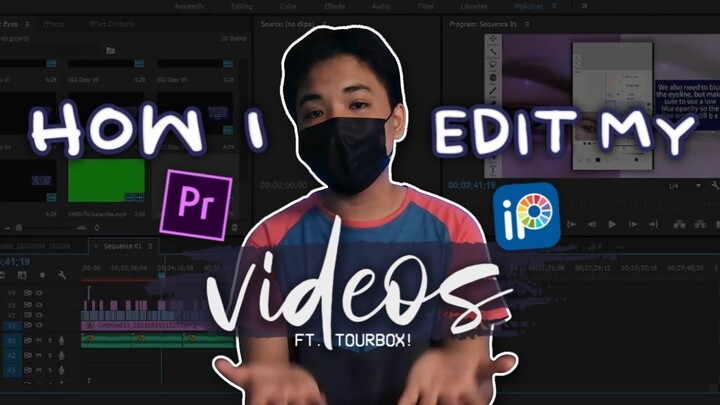Open the Program: Sequence 01 panel menu
The image size is (720, 405).
[x=527, y=24]
